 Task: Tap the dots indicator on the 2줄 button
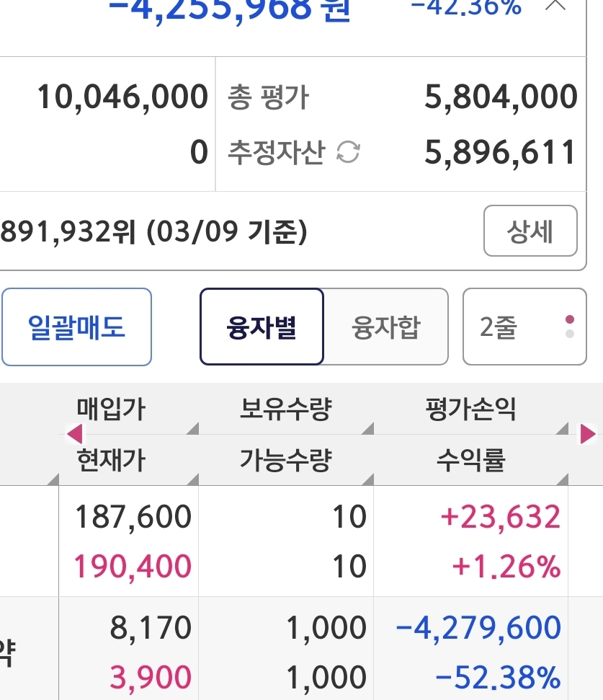point(570,327)
